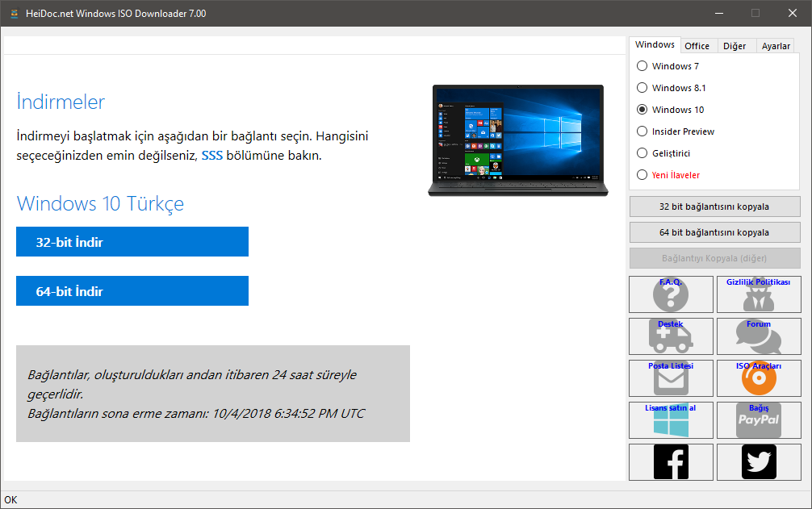Screen dimensions: 812x509
Task: Copy the 32 bit bağlantısını kopyala link
Action: coord(714,207)
